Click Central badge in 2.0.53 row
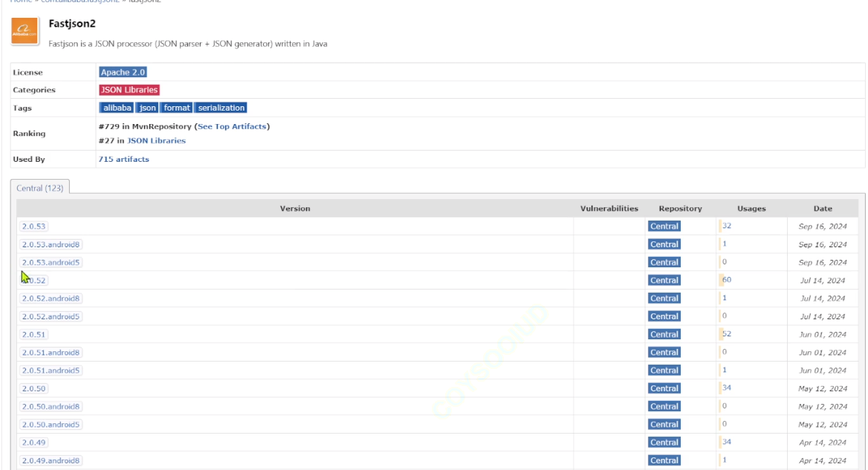 pyautogui.click(x=664, y=226)
